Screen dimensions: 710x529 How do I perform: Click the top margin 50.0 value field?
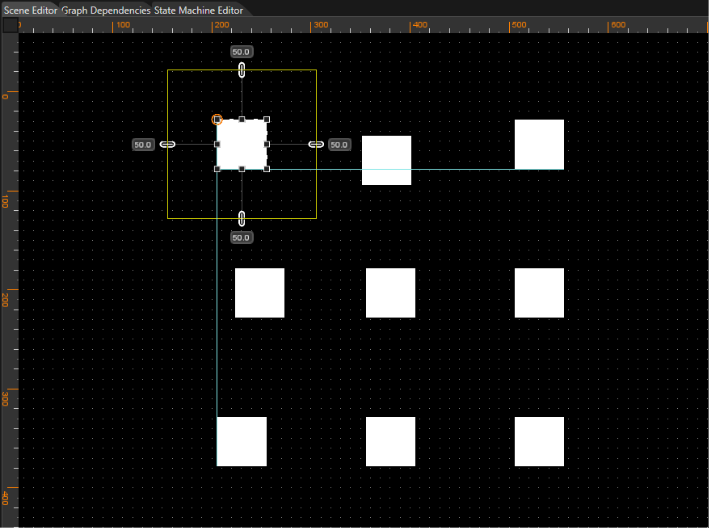(x=241, y=52)
